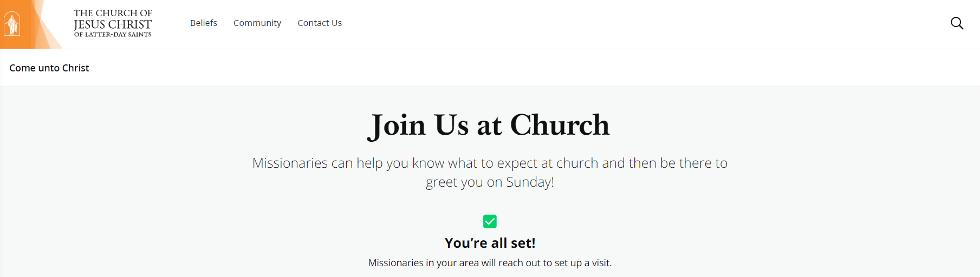This screenshot has width=980, height=277.
Task: Select the "JESUS CHRIST" wordmark text
Action: point(113,24)
